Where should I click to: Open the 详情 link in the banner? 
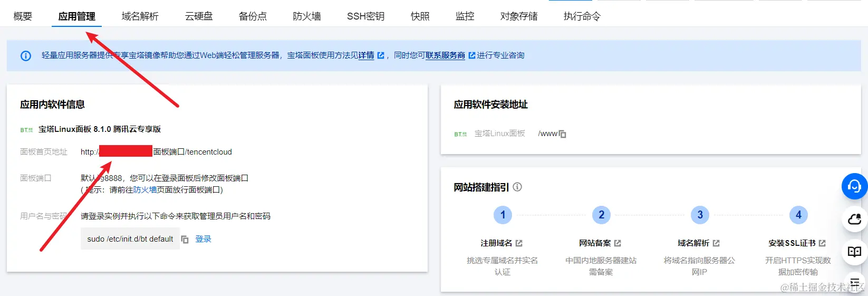(367, 55)
